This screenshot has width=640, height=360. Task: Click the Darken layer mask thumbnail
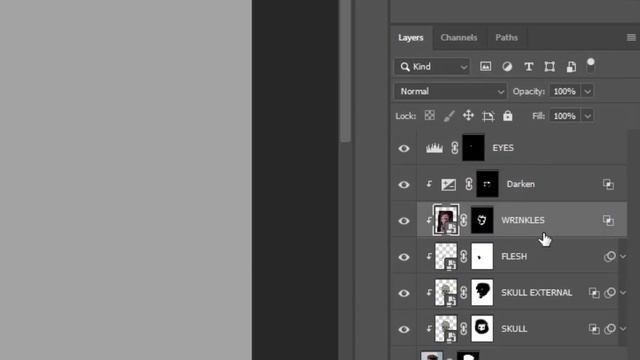pyautogui.click(x=487, y=184)
